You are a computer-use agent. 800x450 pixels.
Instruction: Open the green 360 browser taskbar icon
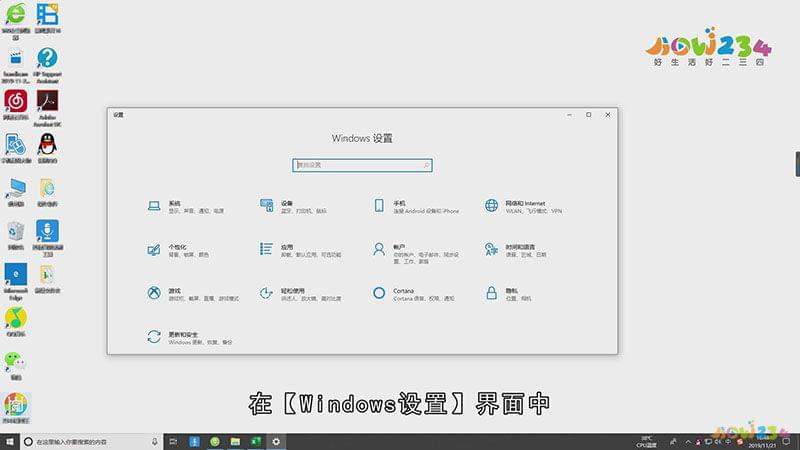coord(215,441)
